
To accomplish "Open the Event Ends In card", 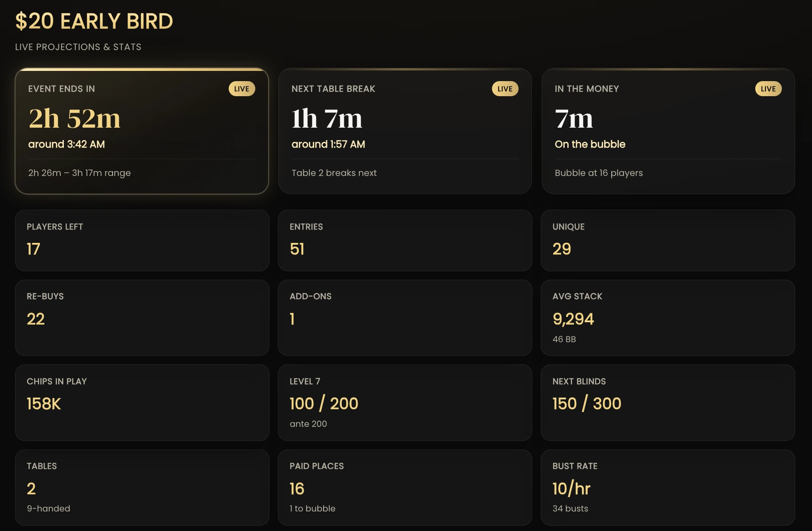I will 142,131.
